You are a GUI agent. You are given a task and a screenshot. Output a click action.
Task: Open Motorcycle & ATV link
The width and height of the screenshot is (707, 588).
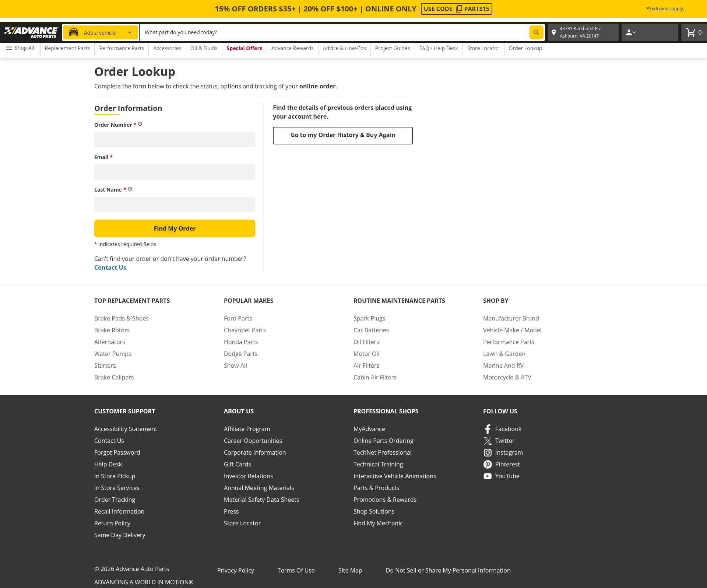tap(507, 377)
